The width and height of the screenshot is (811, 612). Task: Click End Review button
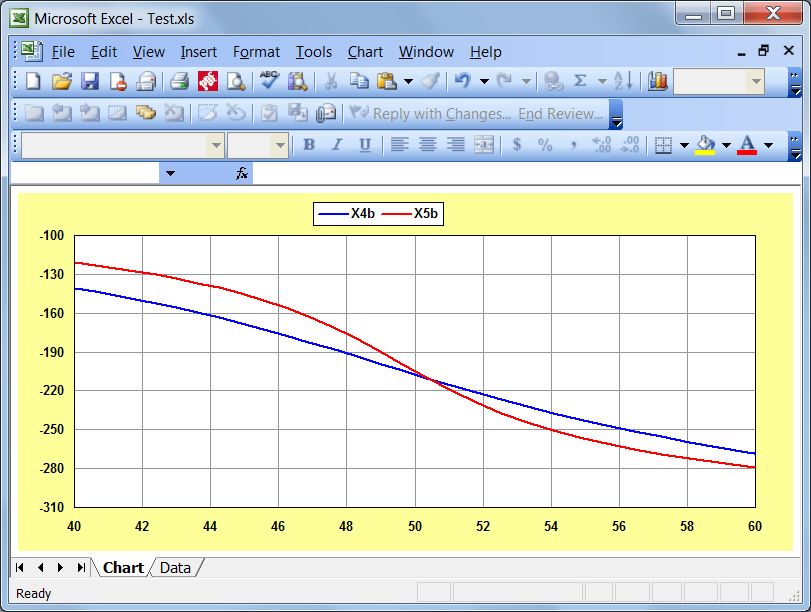561,113
